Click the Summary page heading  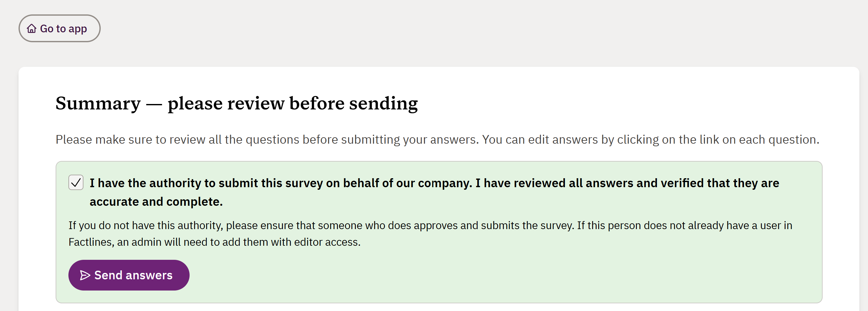tap(237, 103)
